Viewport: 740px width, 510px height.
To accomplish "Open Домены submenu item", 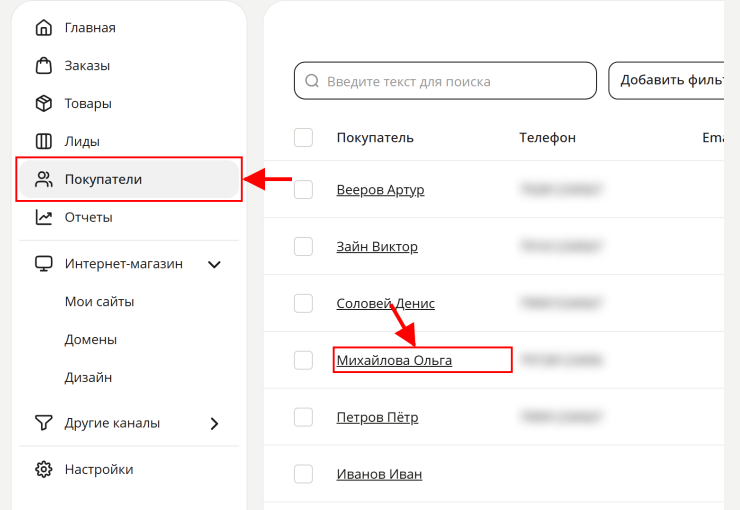I will tap(91, 339).
